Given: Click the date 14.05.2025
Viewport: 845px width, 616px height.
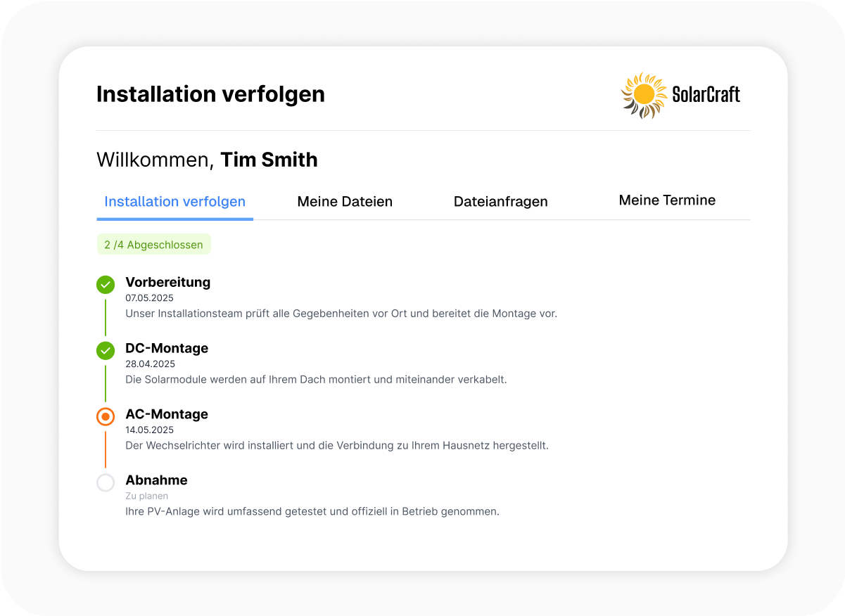Looking at the screenshot, I should click(x=150, y=430).
